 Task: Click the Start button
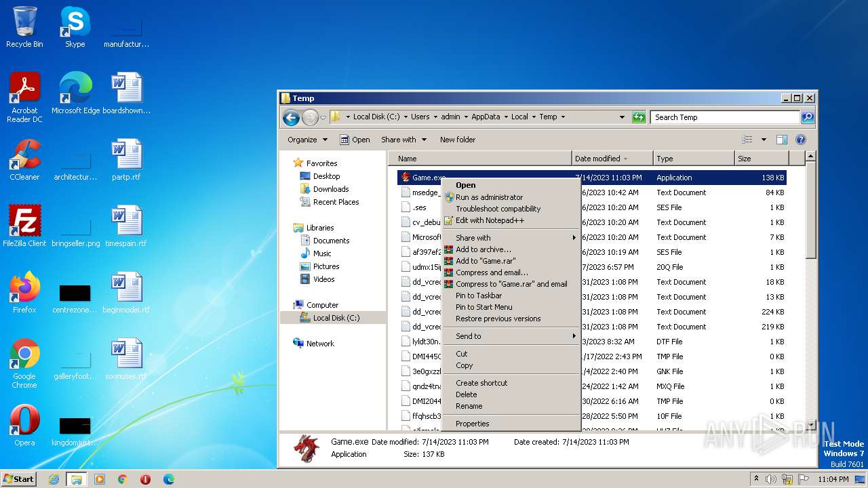18,479
